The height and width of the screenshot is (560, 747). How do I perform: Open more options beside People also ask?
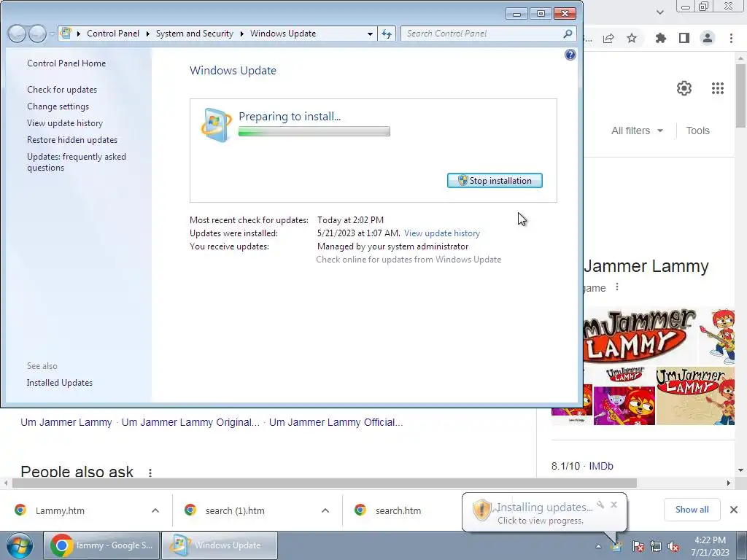tap(150, 472)
